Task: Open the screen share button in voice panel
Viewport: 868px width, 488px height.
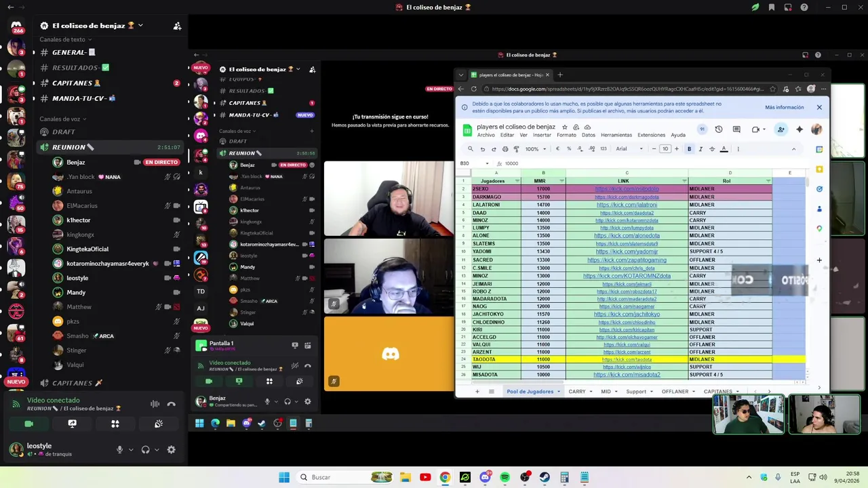Action: click(72, 424)
